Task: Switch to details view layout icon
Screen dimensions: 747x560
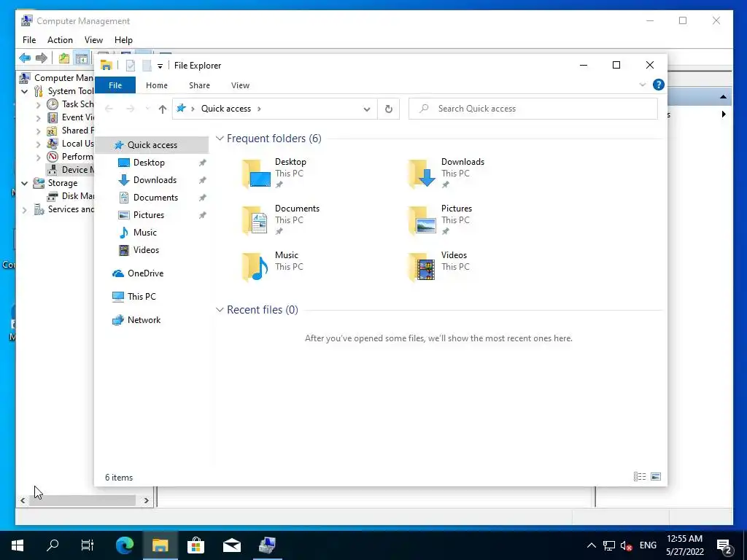Action: click(640, 477)
